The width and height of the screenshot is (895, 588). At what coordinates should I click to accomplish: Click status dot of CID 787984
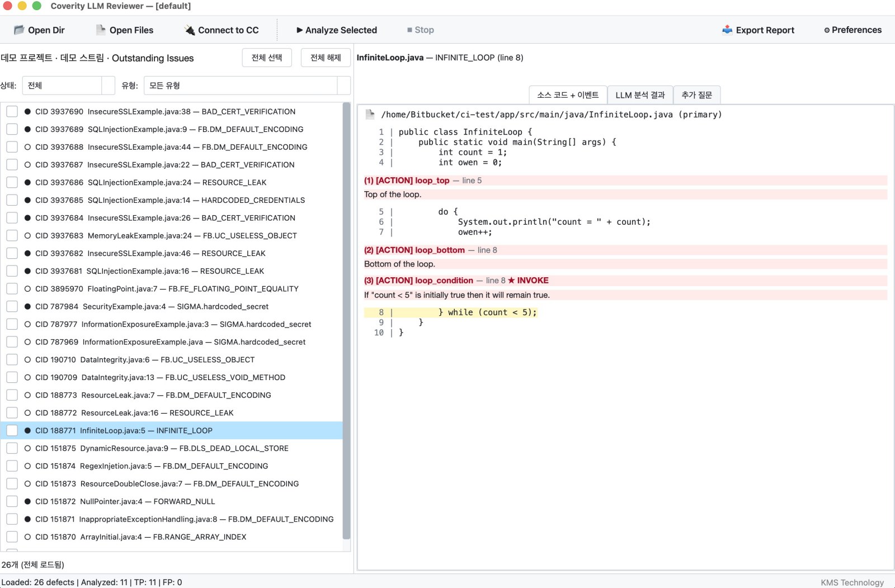pos(27,307)
